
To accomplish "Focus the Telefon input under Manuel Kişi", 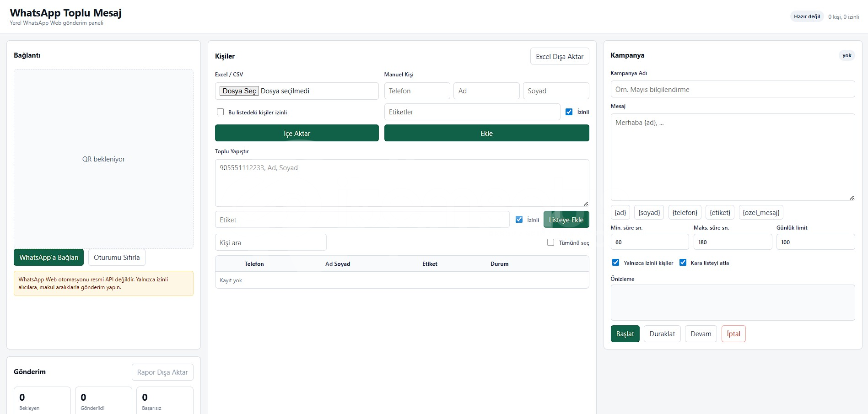I will (417, 91).
